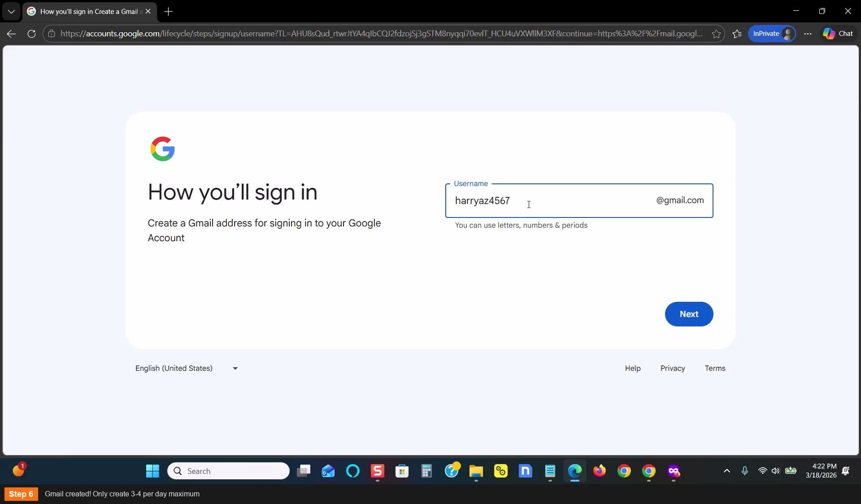Add this page to favorites star
Screen dimensions: 861x504
[716, 34]
